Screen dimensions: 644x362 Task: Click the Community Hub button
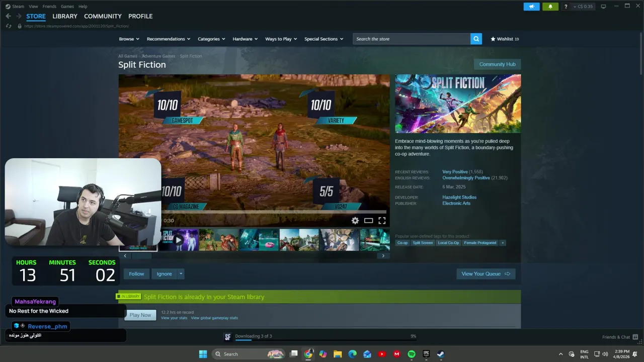pyautogui.click(x=497, y=64)
